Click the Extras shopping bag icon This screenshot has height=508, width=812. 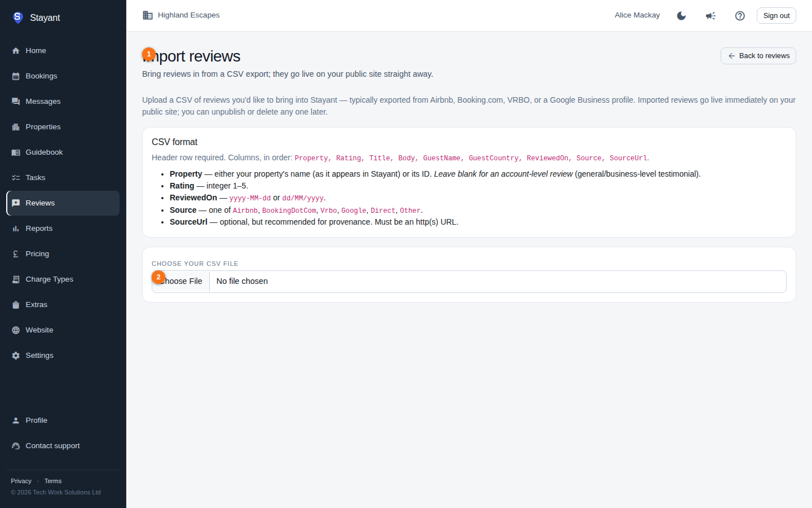(16, 305)
